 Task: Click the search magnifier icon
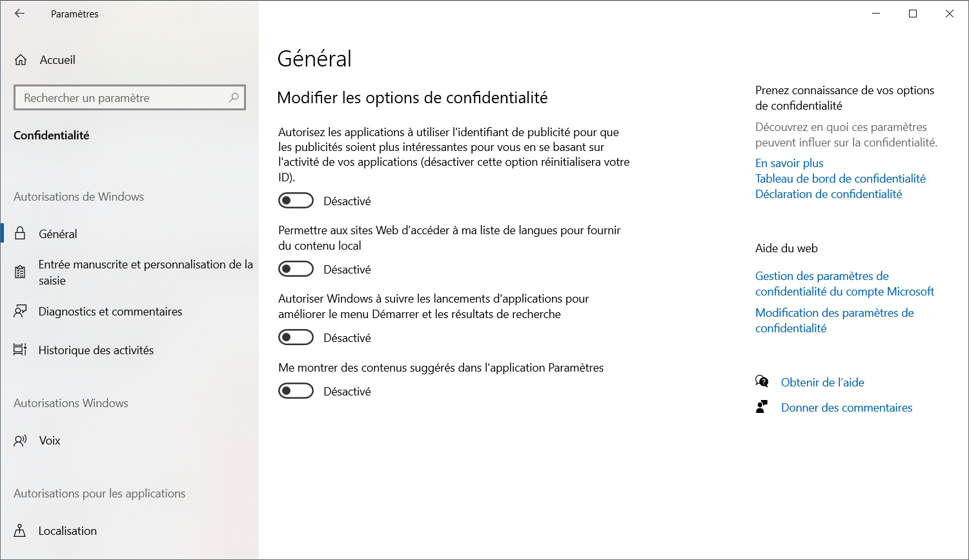pos(234,97)
